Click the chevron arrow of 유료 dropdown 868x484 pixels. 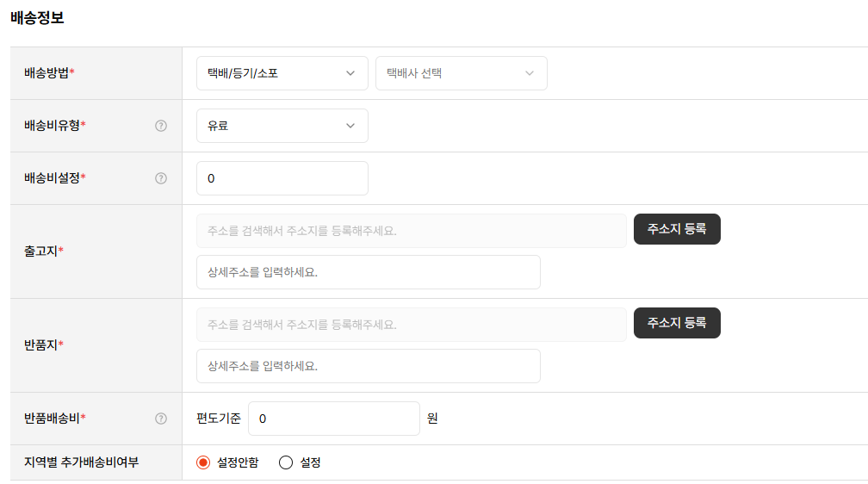pyautogui.click(x=350, y=126)
